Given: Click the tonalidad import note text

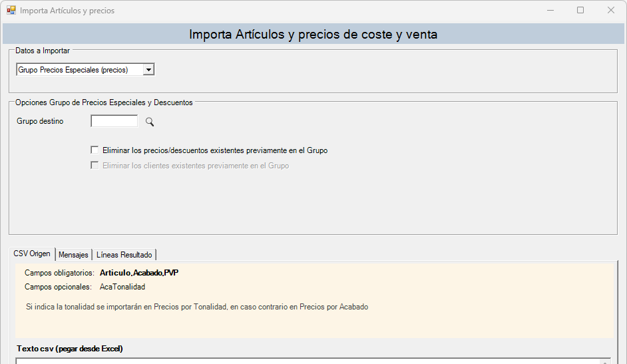Looking at the screenshot, I should click(197, 307).
